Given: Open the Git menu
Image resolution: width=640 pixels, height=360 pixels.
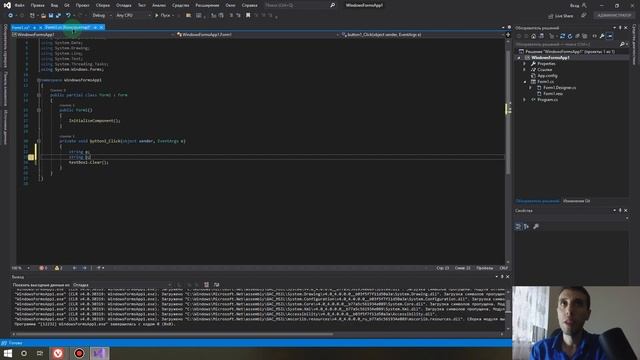Looking at the screenshot, I should 67,5.
